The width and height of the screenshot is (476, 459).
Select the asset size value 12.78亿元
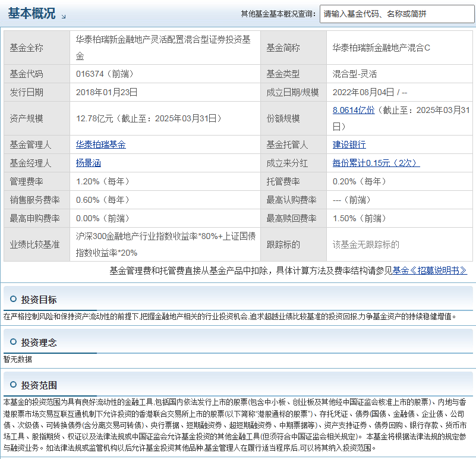tap(94, 118)
